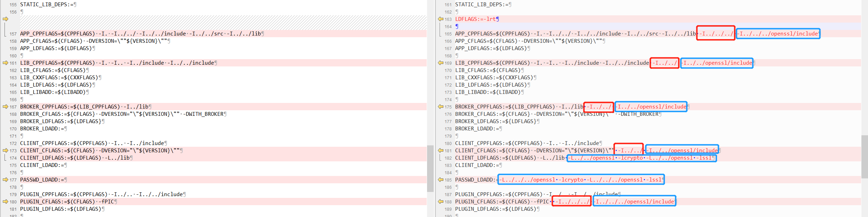Screen dimensions: 868x217
Task: Click left pane line 158 APP_CFLAGS text
Action: click(x=95, y=41)
